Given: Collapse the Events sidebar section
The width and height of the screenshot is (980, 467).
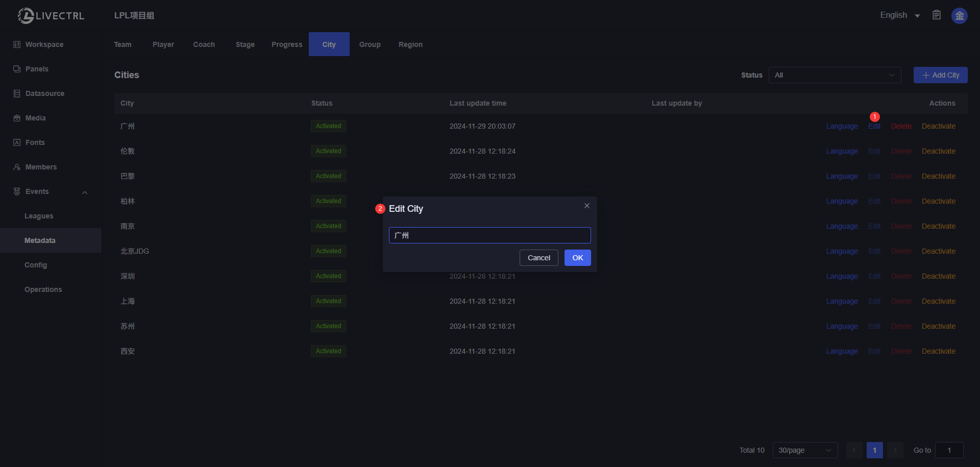Looking at the screenshot, I should click(85, 192).
